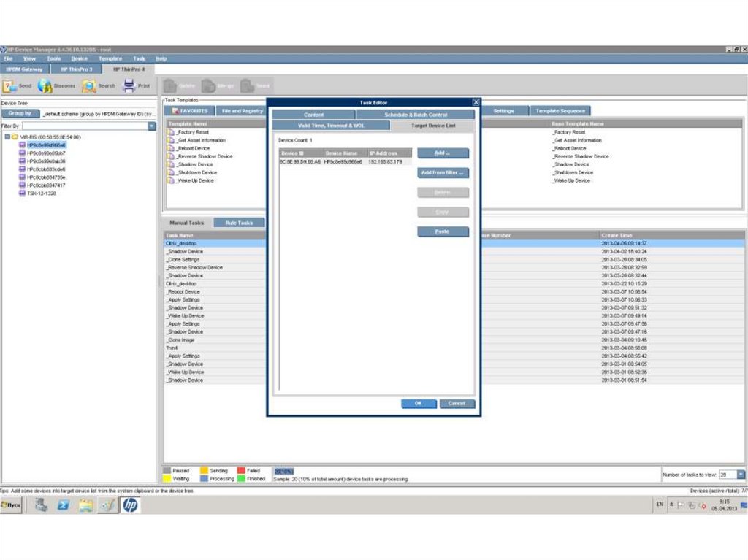Click the _Get Asset Information template icon
This screenshot has width=748, height=560.
(171, 140)
